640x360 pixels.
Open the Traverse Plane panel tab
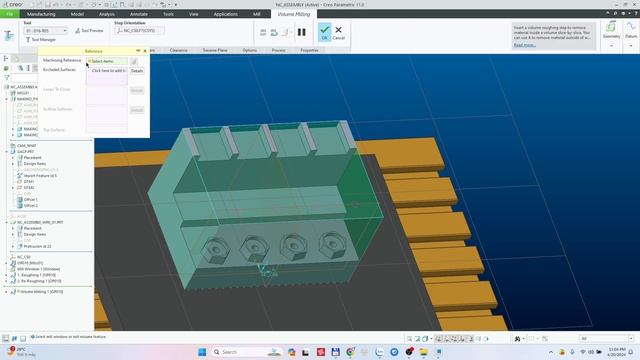pyautogui.click(x=215, y=50)
